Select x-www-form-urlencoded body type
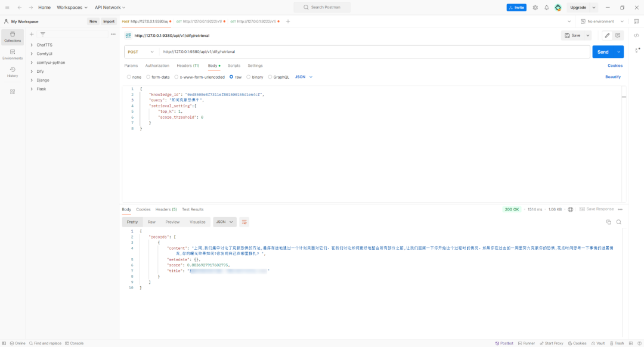Screen dimensions: 644x347 (x=177, y=77)
